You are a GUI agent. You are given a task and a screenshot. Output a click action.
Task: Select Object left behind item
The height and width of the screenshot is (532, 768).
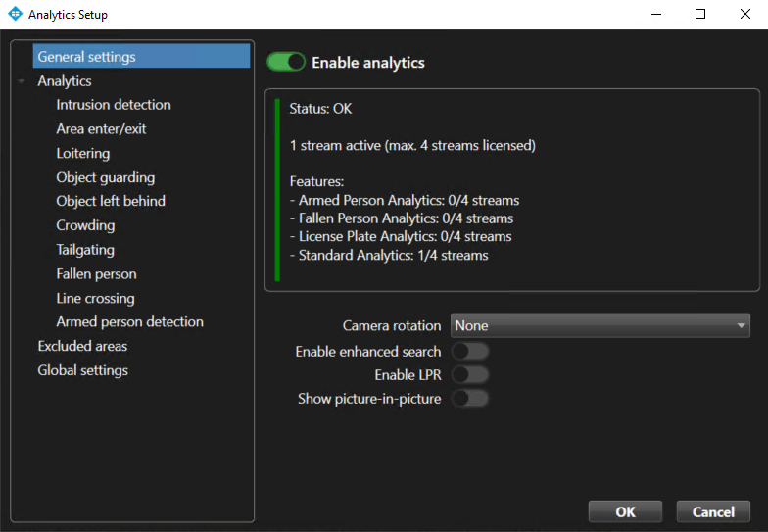click(111, 201)
